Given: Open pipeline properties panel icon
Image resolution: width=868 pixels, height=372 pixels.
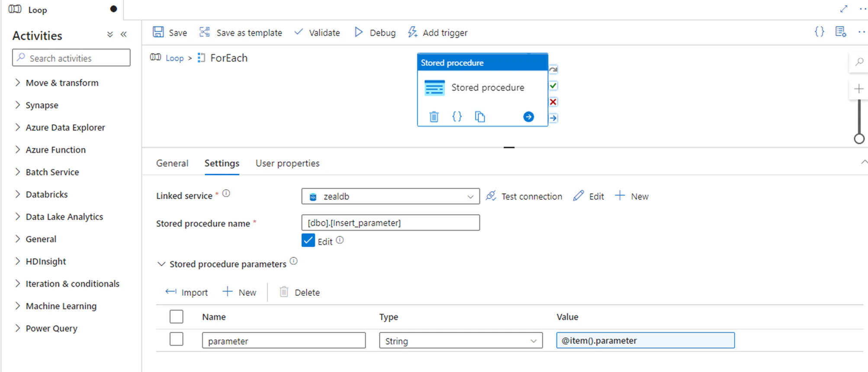Looking at the screenshot, I should coord(840,32).
